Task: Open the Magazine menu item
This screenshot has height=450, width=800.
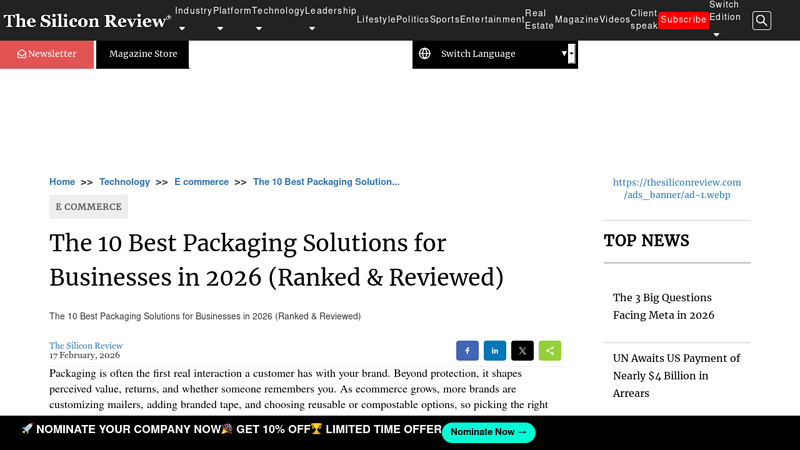Action: tap(577, 19)
